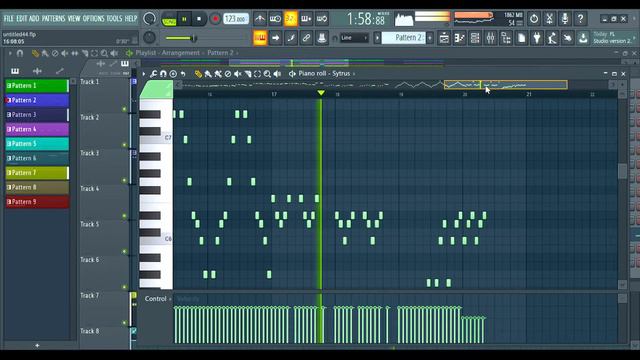
Task: Open the Mixer from the toolbar
Action: (491, 38)
